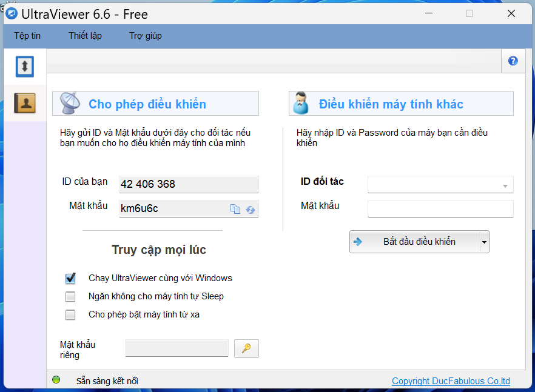This screenshot has width=535, height=392.
Task: Click the UltraViewer logo in the title bar
Action: click(12, 14)
